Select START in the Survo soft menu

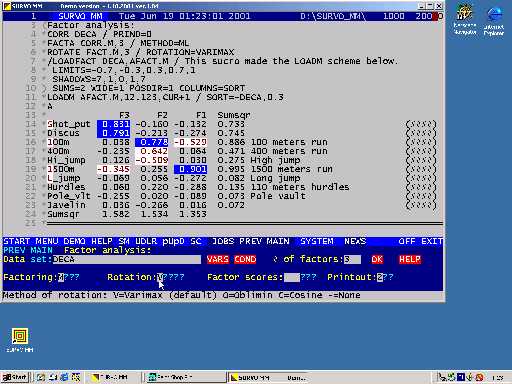(17, 241)
